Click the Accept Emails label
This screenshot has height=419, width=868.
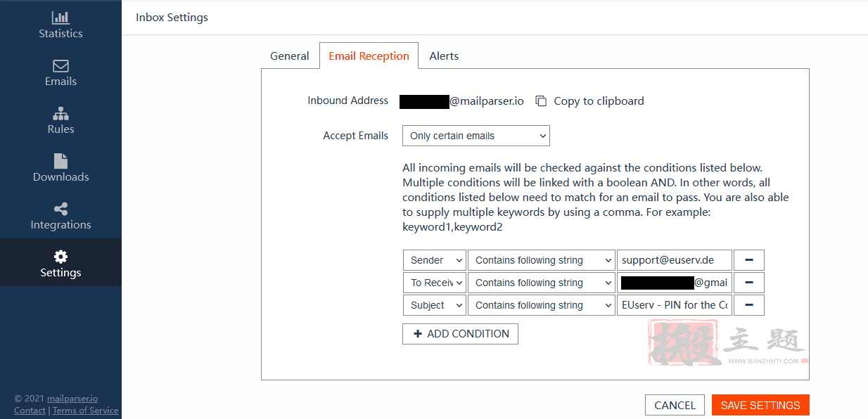[x=355, y=136]
